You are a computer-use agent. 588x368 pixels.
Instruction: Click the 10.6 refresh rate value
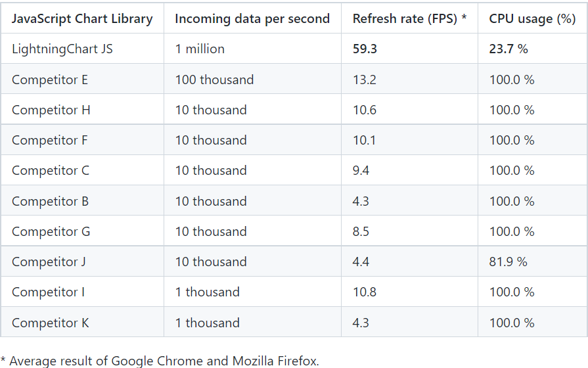point(365,110)
